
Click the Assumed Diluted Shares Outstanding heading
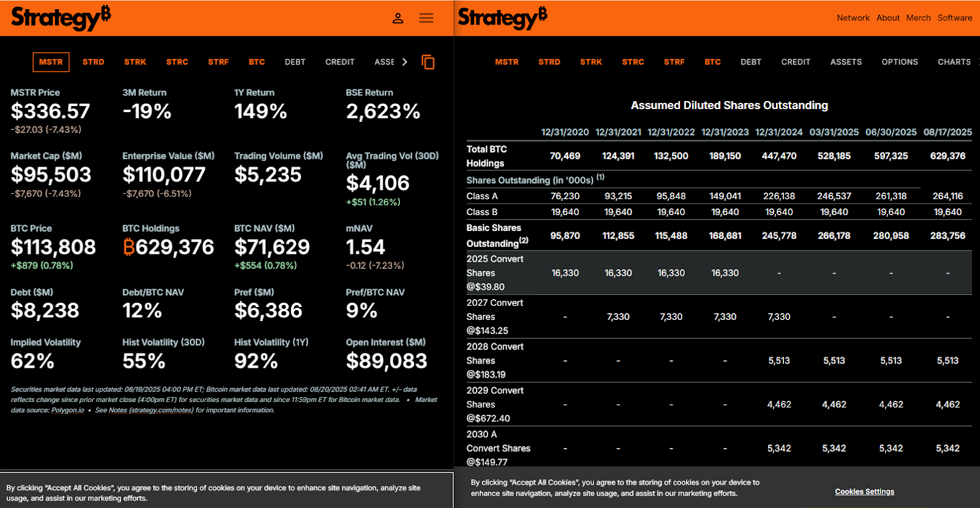coord(729,105)
